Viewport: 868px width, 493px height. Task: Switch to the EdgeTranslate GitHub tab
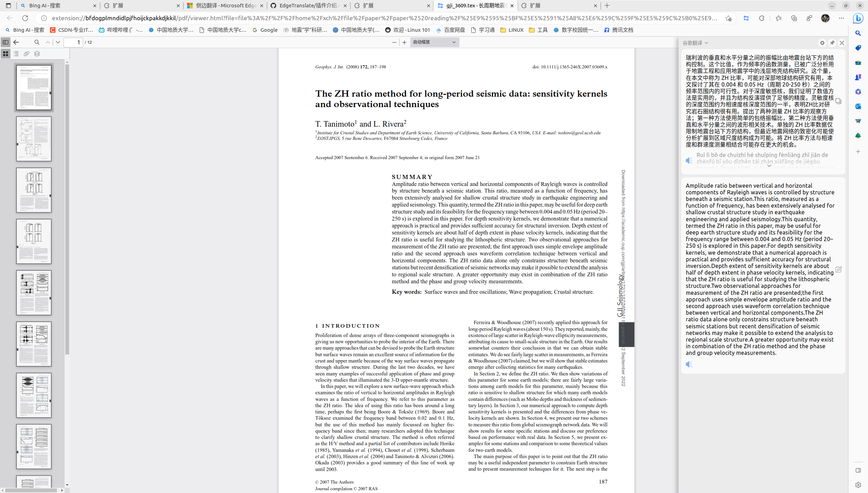click(x=309, y=6)
